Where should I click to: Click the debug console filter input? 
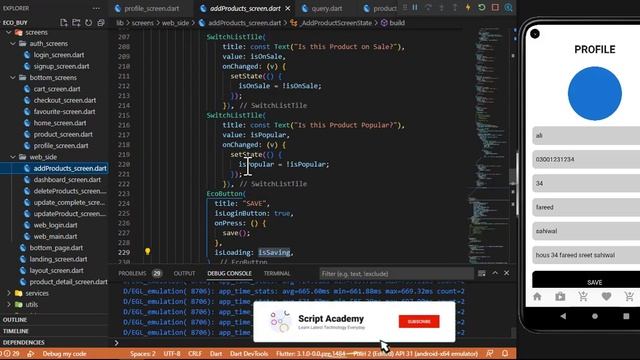[396, 273]
